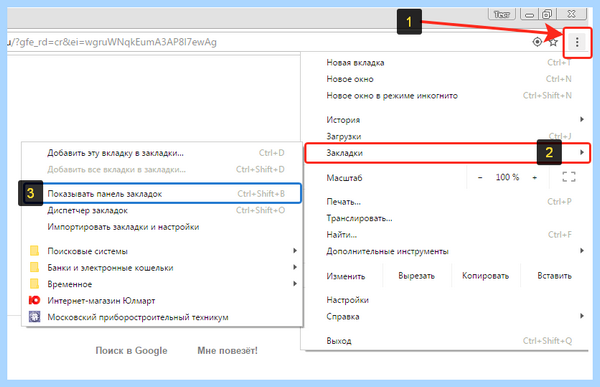Decrease zoom with the minus button
Viewport: 600px width, 387px height.
pos(480,177)
